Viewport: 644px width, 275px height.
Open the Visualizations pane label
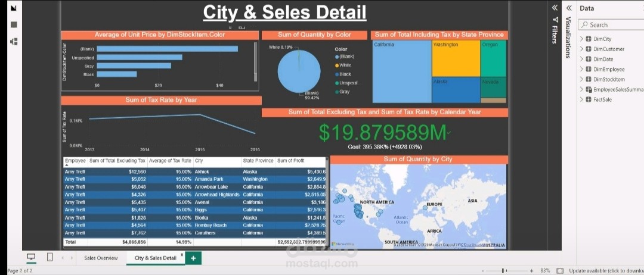coord(569,37)
